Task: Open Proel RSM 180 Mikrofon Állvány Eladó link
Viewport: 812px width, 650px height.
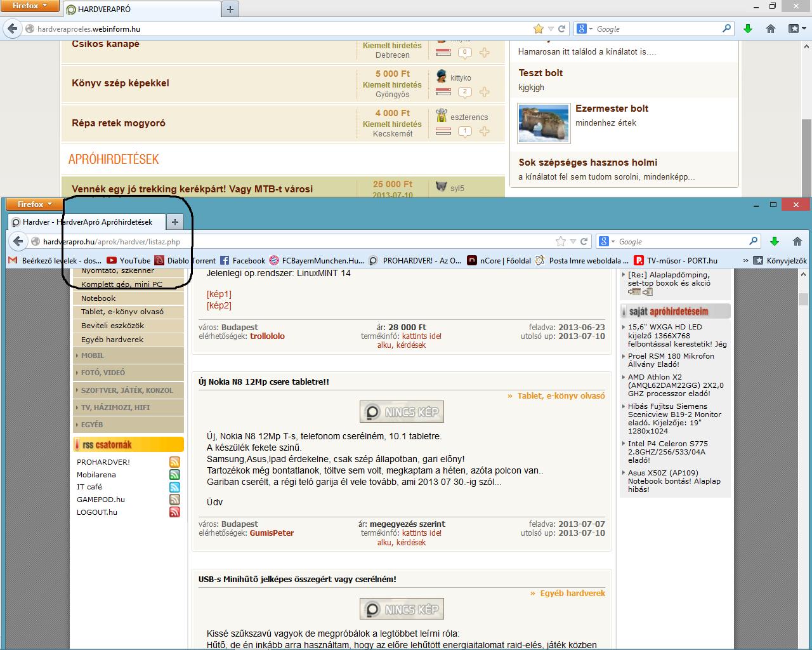Action: click(671, 360)
